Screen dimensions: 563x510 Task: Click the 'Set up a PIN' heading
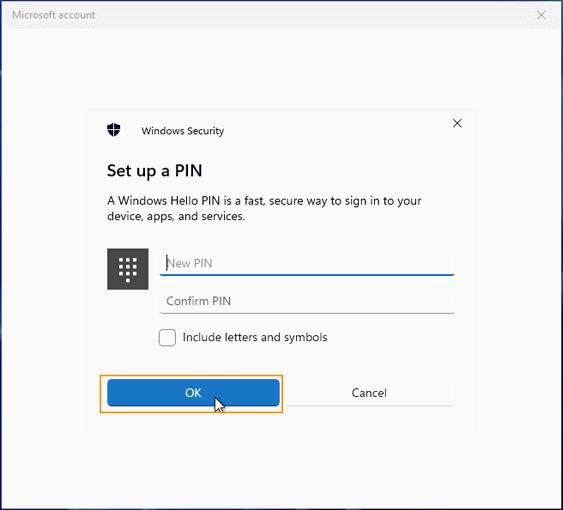[154, 171]
